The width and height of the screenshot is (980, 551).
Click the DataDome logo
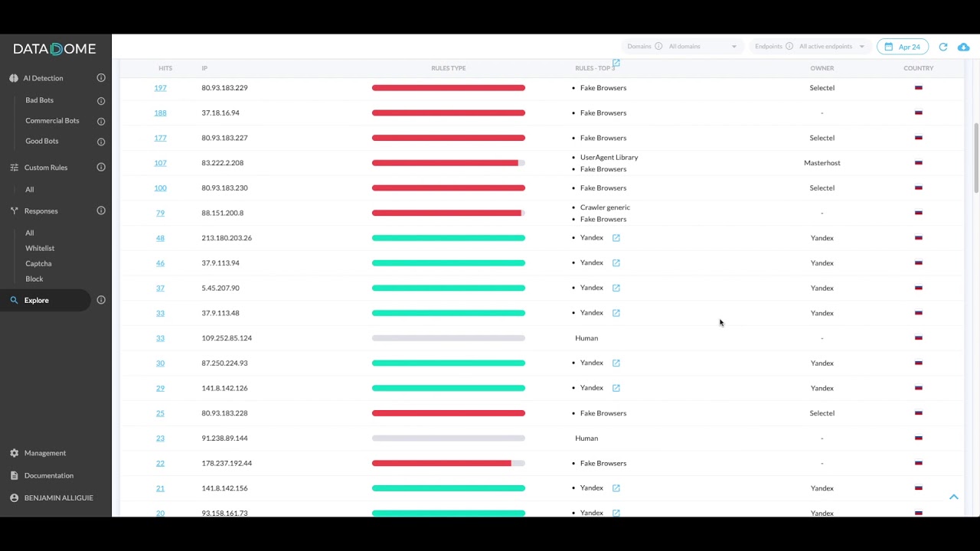point(54,49)
